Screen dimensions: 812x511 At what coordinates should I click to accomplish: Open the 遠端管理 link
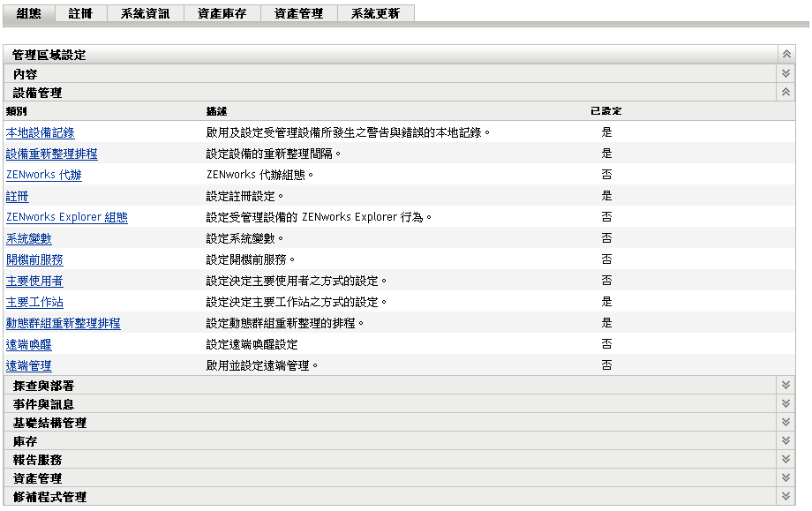coord(29,366)
